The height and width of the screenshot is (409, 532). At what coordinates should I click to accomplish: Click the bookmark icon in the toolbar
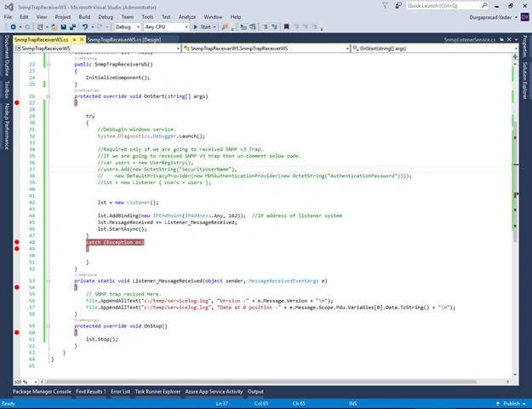287,26
